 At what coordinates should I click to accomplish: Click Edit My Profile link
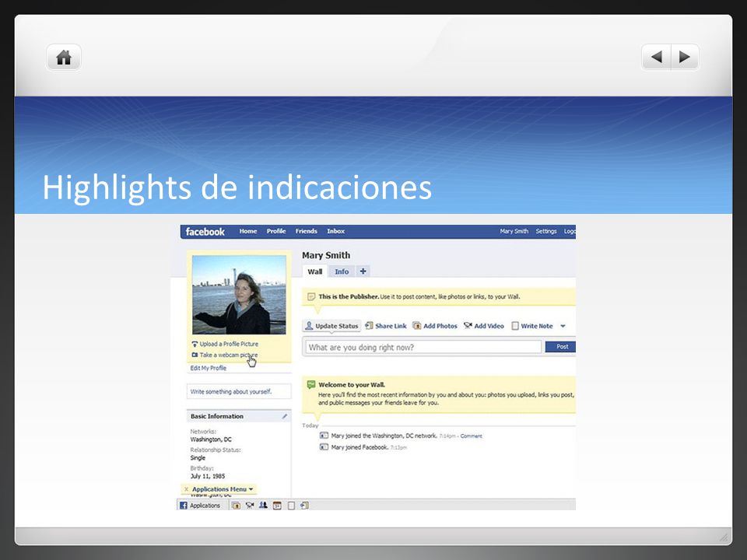209,368
